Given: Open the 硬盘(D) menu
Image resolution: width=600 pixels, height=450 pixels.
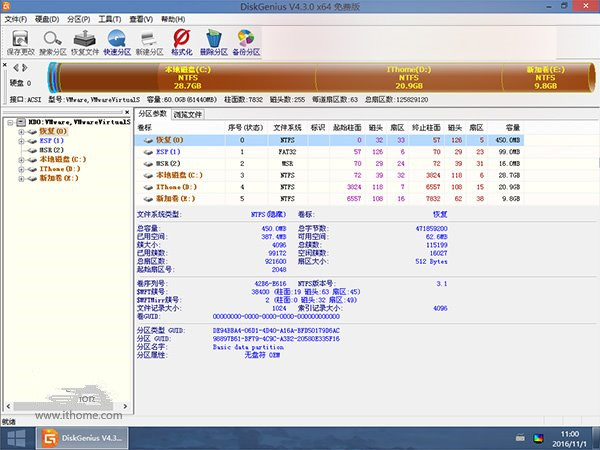Looking at the screenshot, I should click(48, 20).
